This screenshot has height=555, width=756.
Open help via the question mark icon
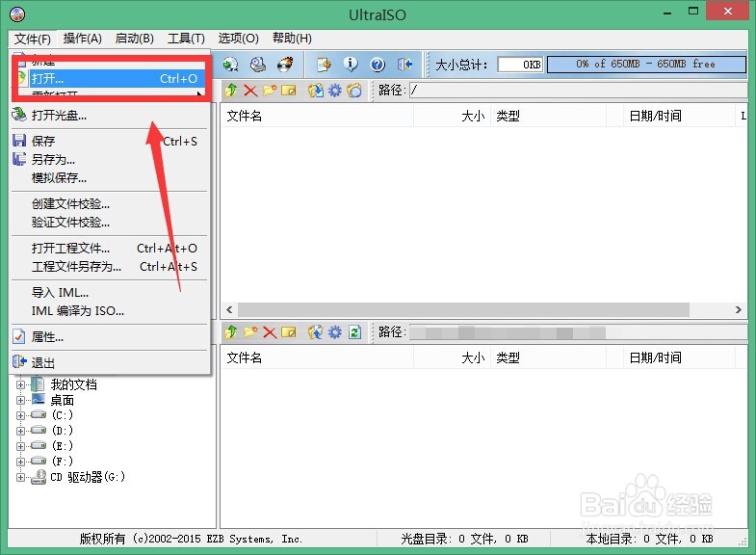point(378,65)
